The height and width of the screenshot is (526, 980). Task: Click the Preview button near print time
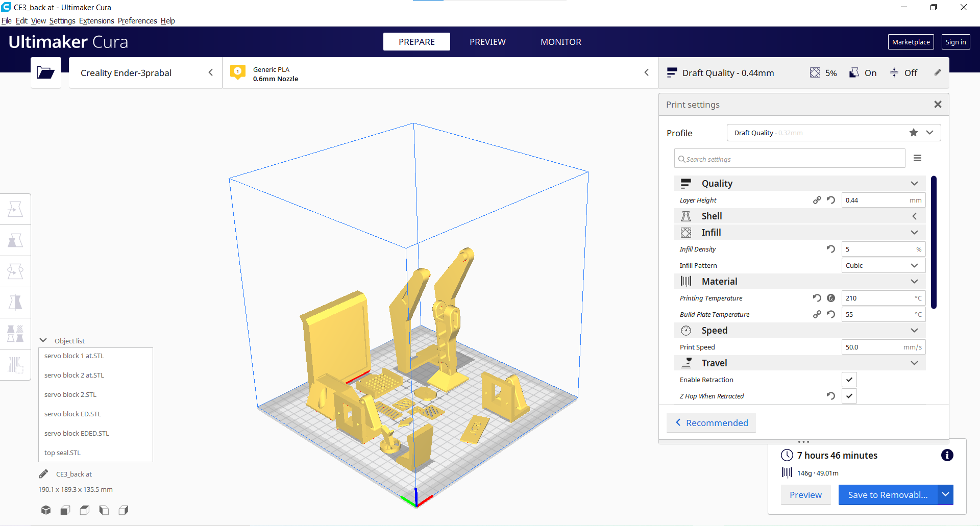(805, 494)
